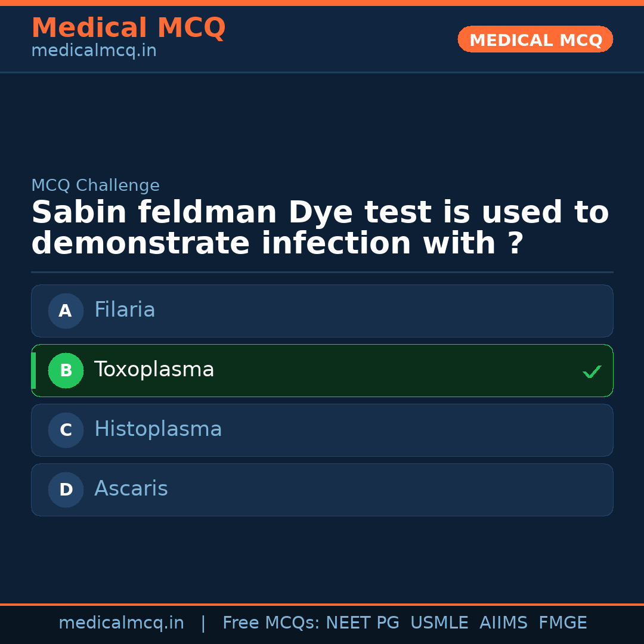Visit medicalmcq.in link under the title
The height and width of the screenshot is (644, 644).
pyautogui.click(x=94, y=51)
